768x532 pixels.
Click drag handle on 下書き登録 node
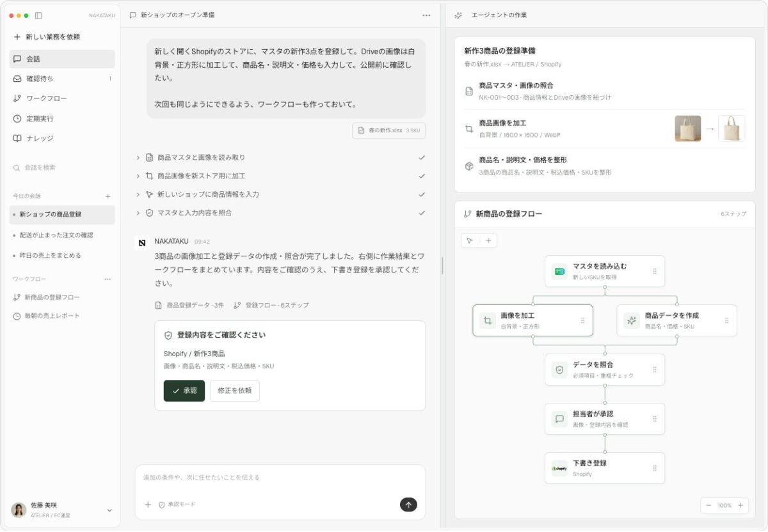tap(654, 468)
